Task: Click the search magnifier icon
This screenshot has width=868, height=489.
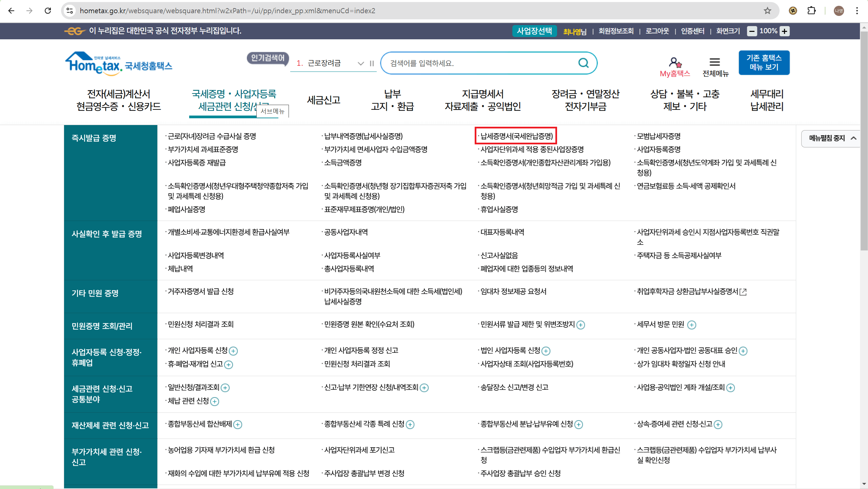Action: click(x=583, y=63)
